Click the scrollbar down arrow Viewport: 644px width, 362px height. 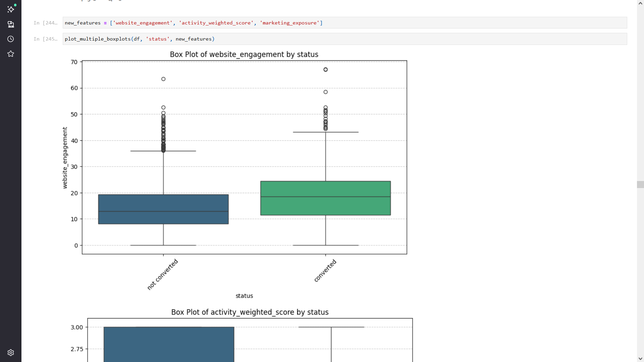[x=640, y=359]
